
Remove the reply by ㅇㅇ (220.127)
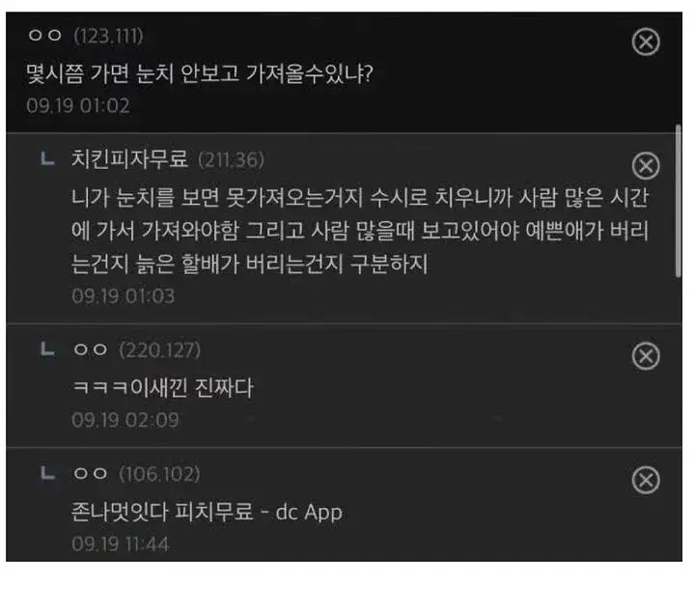(x=646, y=355)
